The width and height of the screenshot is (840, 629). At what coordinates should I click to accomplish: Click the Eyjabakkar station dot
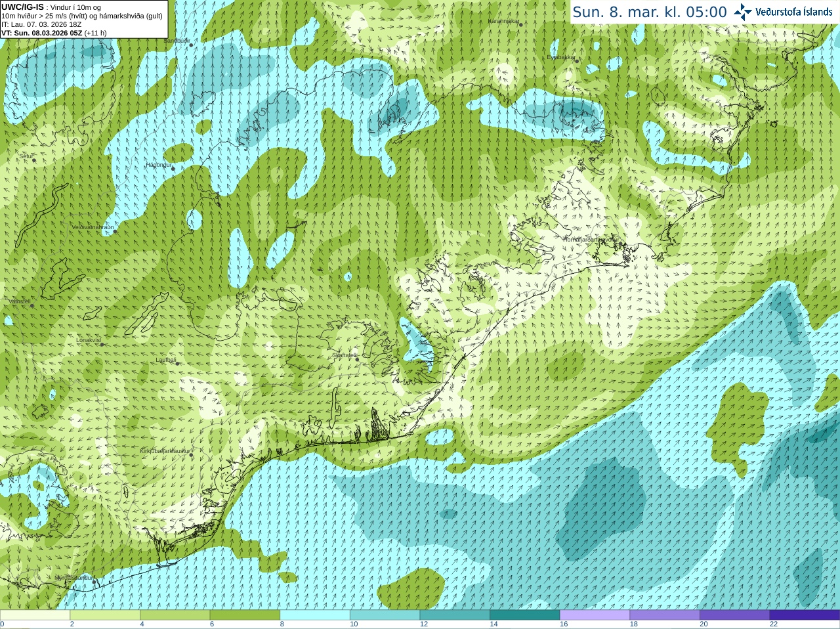(576, 60)
